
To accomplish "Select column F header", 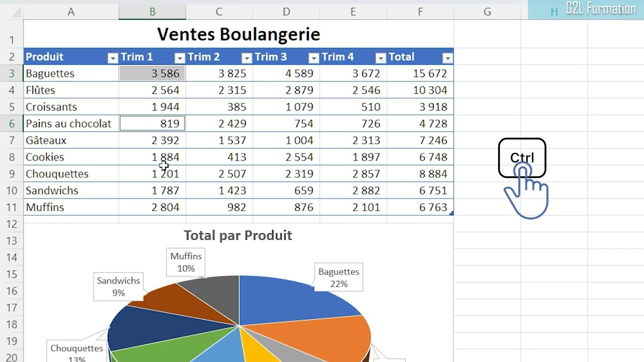I will tap(420, 12).
